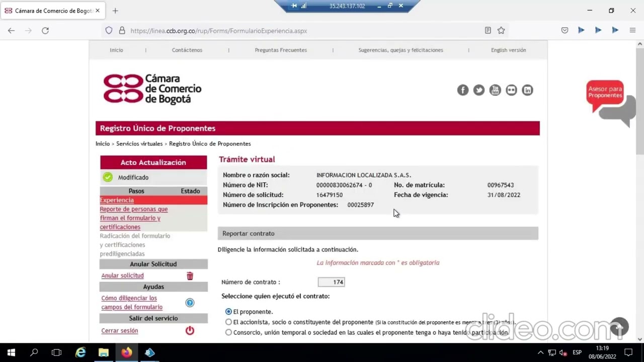Go back with the browser back arrow
644x362 pixels.
11,31
